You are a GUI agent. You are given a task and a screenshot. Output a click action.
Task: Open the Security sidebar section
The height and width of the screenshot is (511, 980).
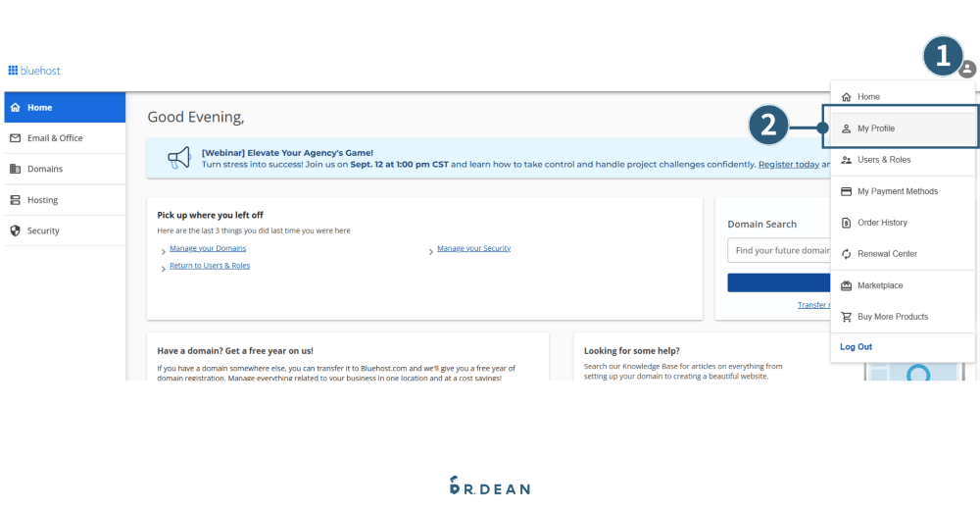coord(43,230)
